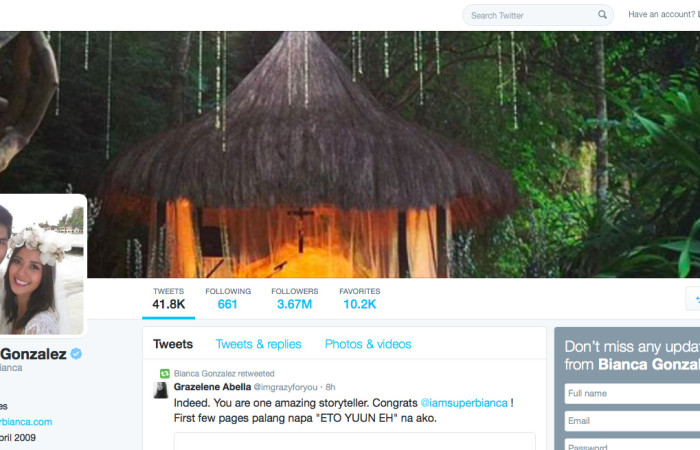Click Grazelene Abella's avatar thumbnail
Image resolution: width=700 pixels, height=450 pixels.
(161, 390)
